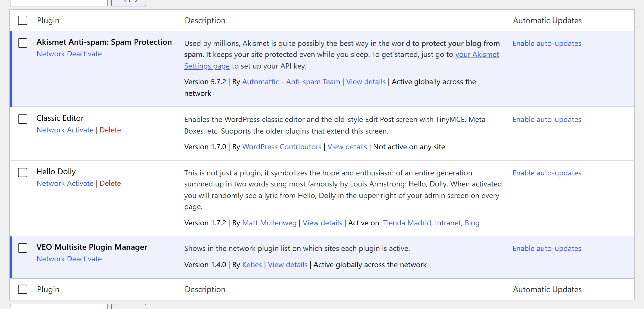Click the Hello Dolly plugin name
Viewport: 644px width, 309px height.
tap(56, 172)
